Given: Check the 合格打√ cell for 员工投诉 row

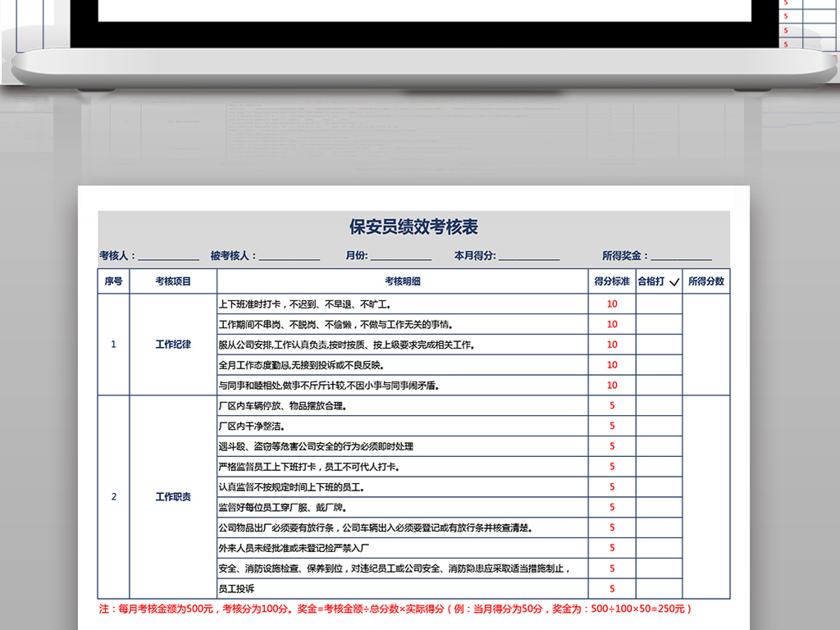Looking at the screenshot, I should click(x=658, y=587).
